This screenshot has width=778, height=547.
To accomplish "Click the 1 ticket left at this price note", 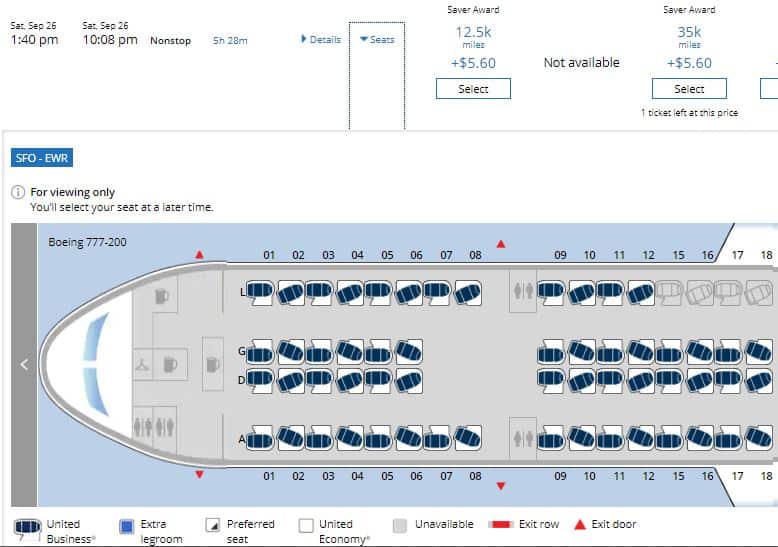I will pyautogui.click(x=689, y=113).
